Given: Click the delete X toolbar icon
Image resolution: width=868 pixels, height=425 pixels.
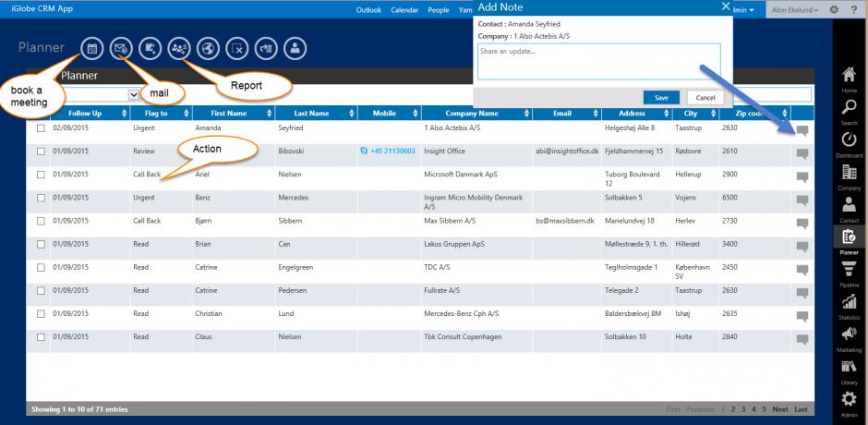Looking at the screenshot, I should [237, 49].
